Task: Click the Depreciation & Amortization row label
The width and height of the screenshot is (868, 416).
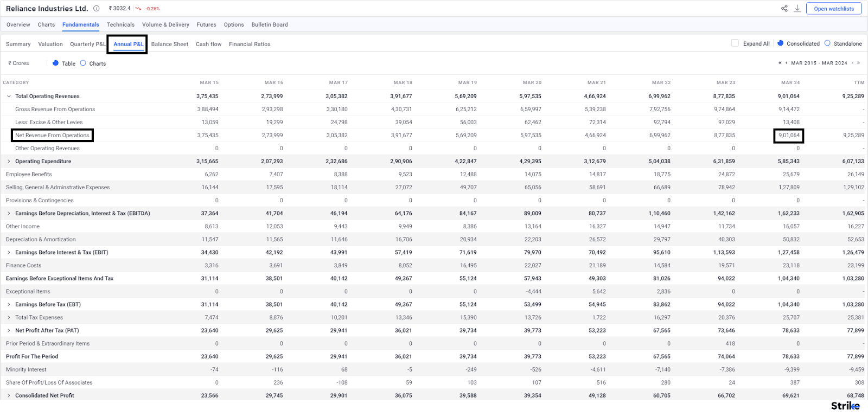Action: 41,239
